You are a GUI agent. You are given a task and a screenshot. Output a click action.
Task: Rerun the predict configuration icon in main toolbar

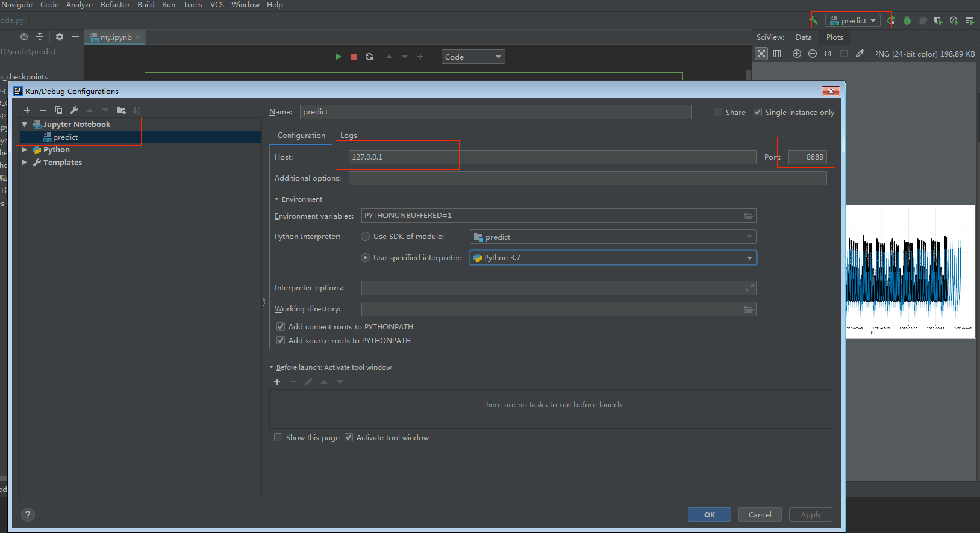click(x=891, y=20)
